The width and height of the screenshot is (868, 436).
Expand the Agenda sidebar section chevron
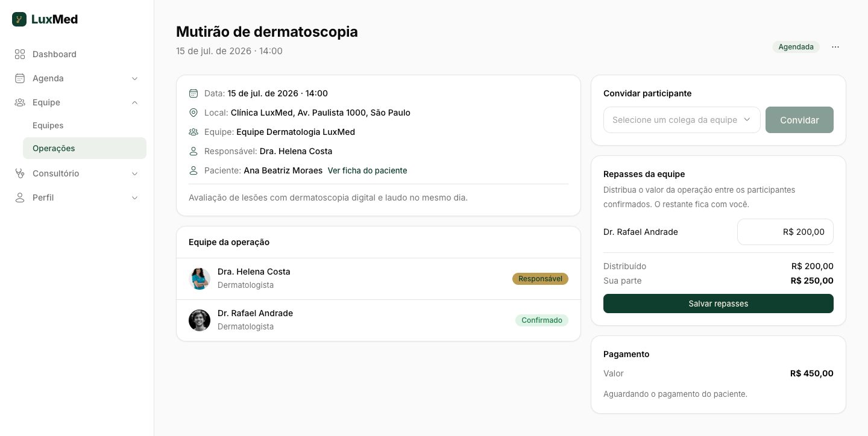coord(135,78)
